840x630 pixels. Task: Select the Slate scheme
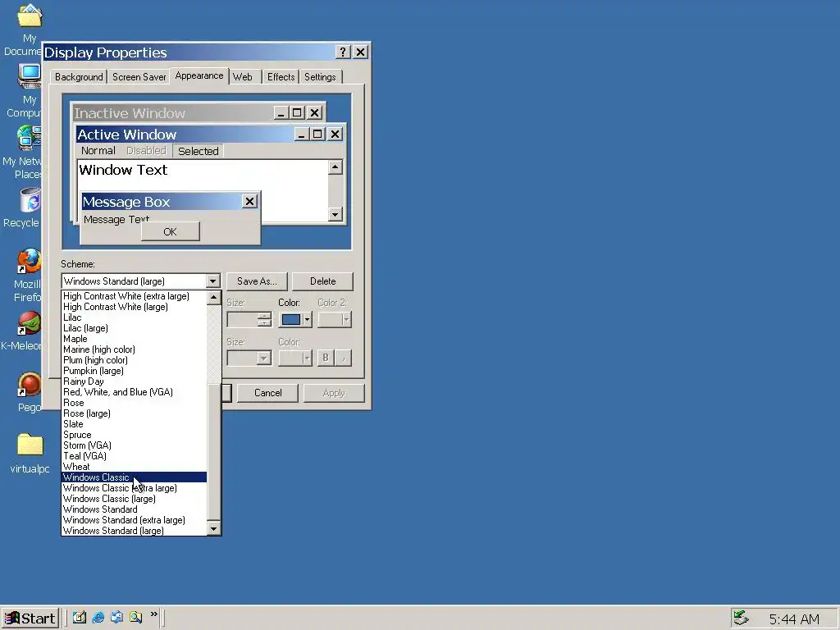134,424
